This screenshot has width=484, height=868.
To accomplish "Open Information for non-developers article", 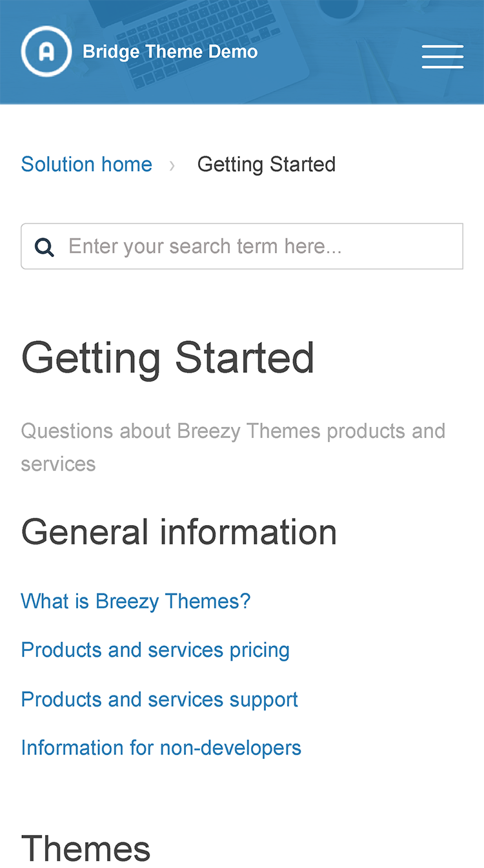I will pyautogui.click(x=161, y=748).
